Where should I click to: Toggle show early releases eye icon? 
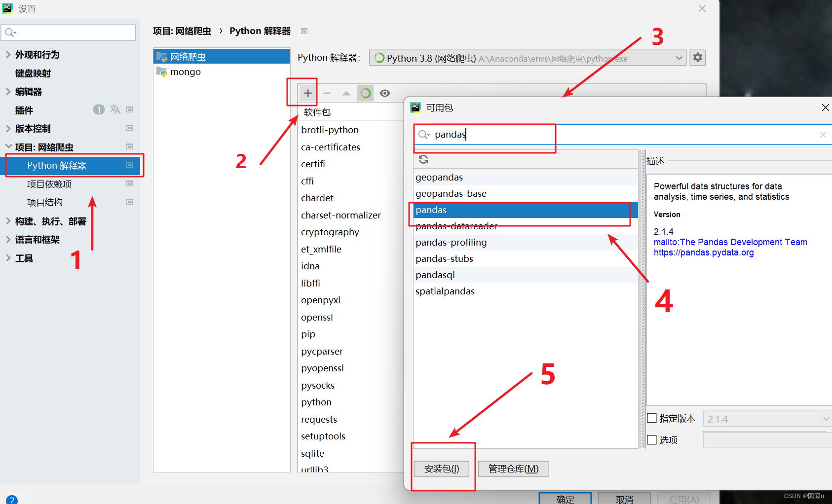click(x=385, y=93)
